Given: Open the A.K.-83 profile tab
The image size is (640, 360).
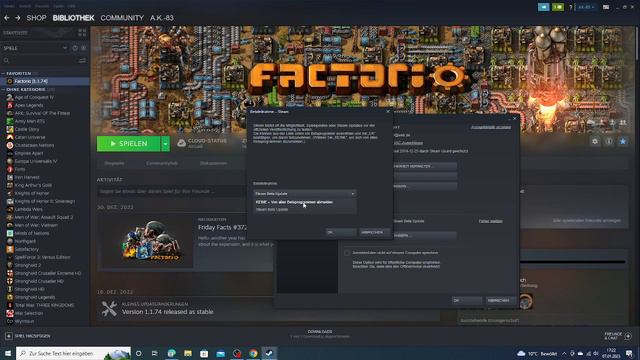Looking at the screenshot, I should (x=162, y=18).
